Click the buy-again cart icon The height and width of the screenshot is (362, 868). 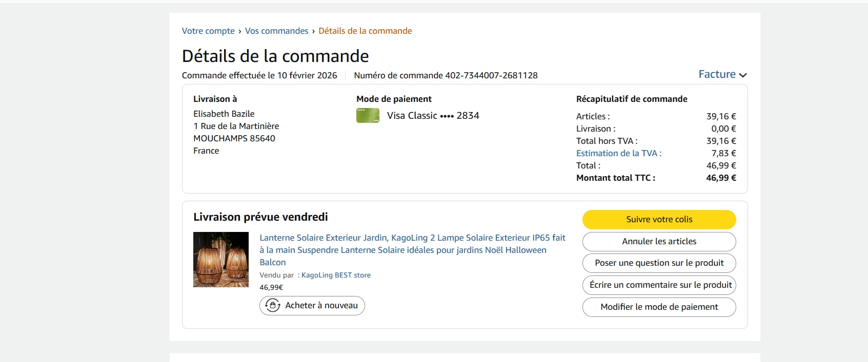[x=272, y=306]
